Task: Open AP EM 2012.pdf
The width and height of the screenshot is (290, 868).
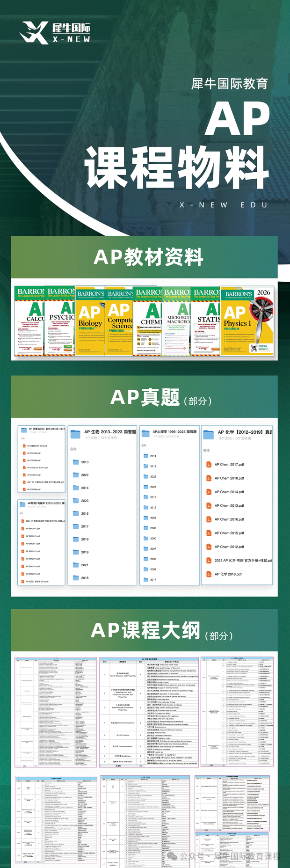Action: 31,574
